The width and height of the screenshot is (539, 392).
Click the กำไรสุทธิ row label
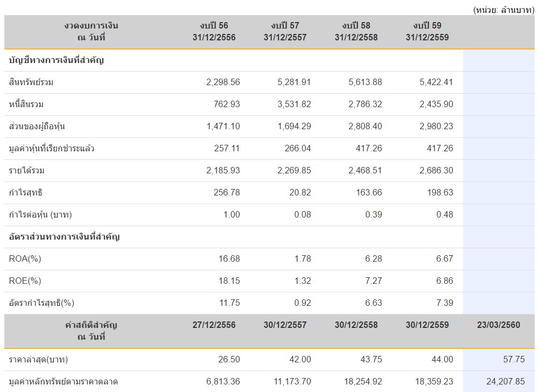[25, 193]
